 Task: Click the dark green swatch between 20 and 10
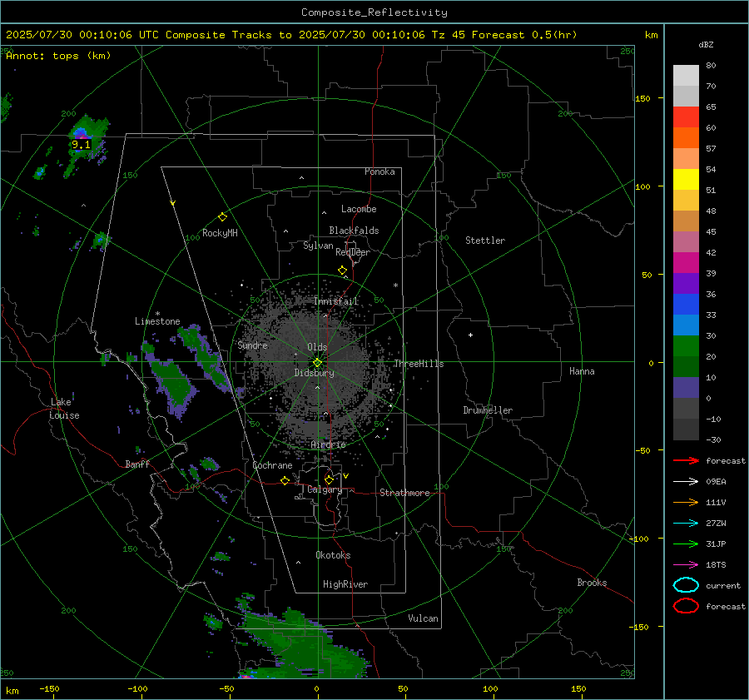[x=686, y=366]
